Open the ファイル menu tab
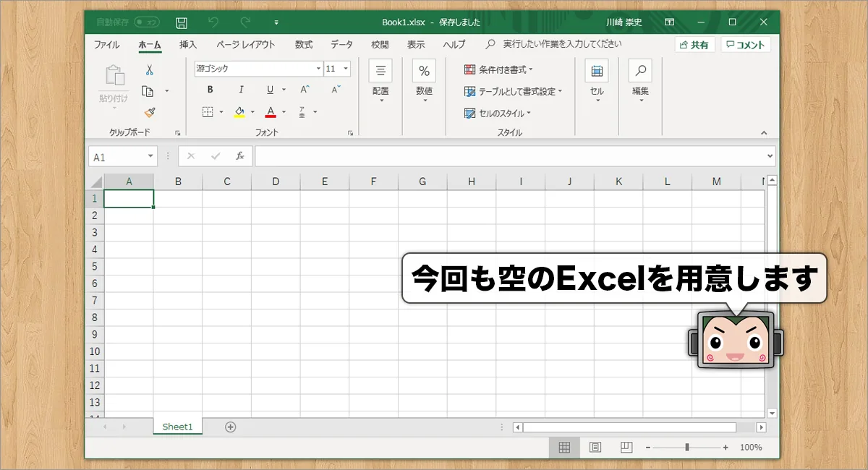The height and width of the screenshot is (470, 868). 107,45
